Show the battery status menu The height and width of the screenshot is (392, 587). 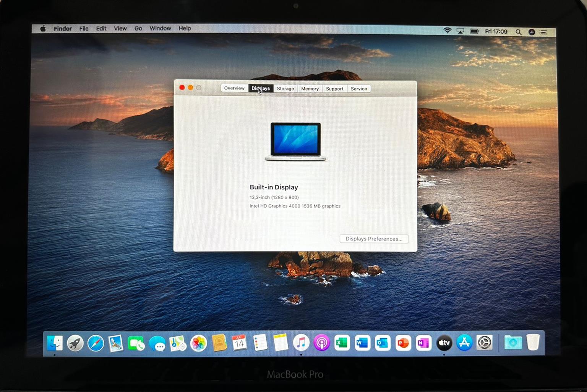tap(474, 31)
